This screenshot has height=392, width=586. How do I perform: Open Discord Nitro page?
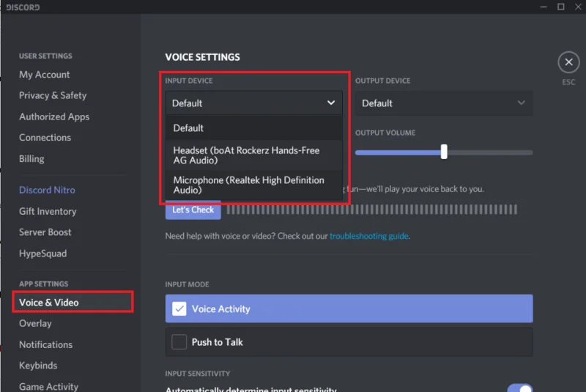click(x=47, y=191)
